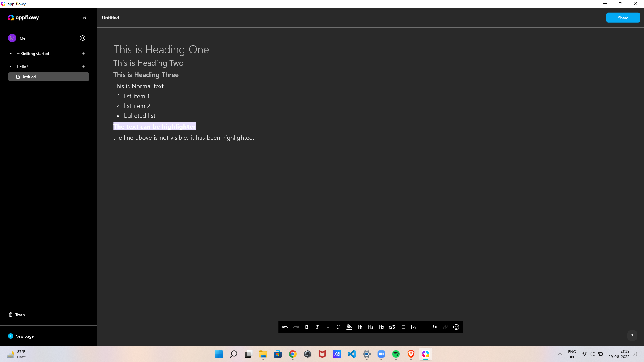The image size is (644, 362).
Task: Collapse the Hello! workspace section
Action: (10, 67)
